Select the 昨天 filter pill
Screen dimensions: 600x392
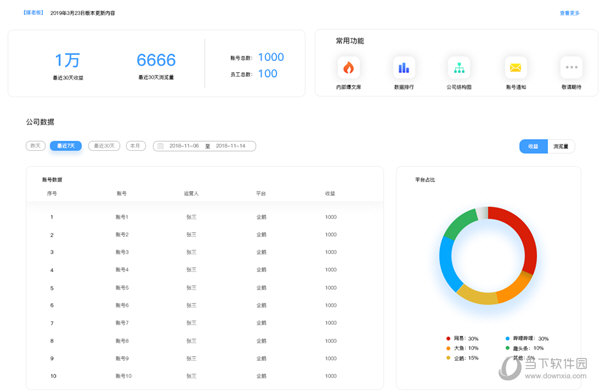click(36, 146)
